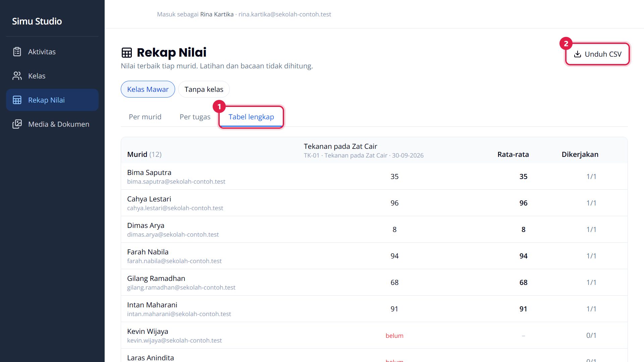The image size is (644, 362).
Task: Select the Rekap Nilai sidebar item
Action: pos(52,100)
